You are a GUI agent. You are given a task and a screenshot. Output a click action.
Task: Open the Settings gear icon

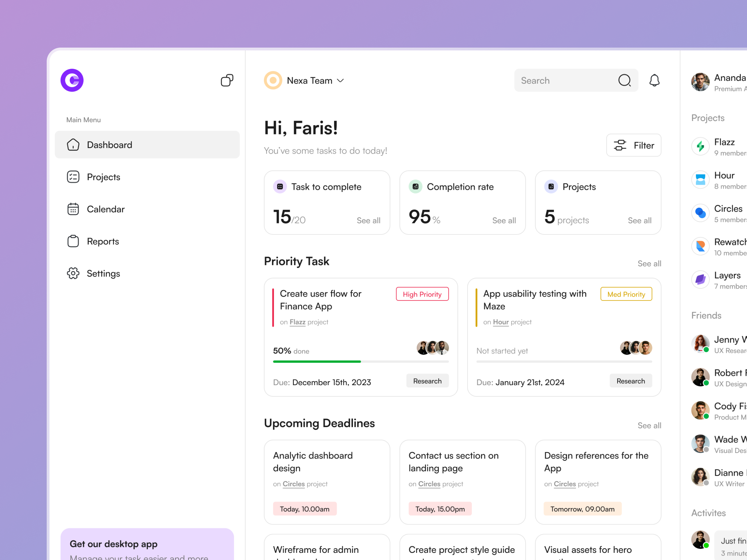coord(73,273)
